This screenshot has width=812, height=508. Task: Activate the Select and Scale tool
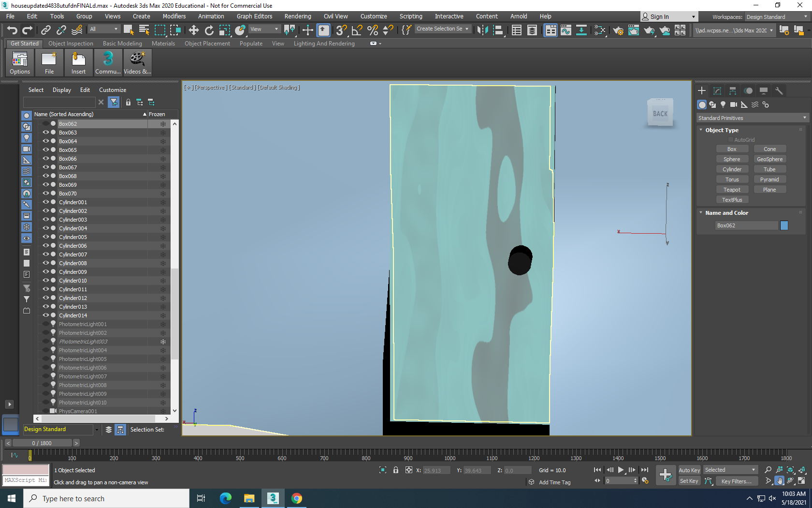tap(225, 30)
